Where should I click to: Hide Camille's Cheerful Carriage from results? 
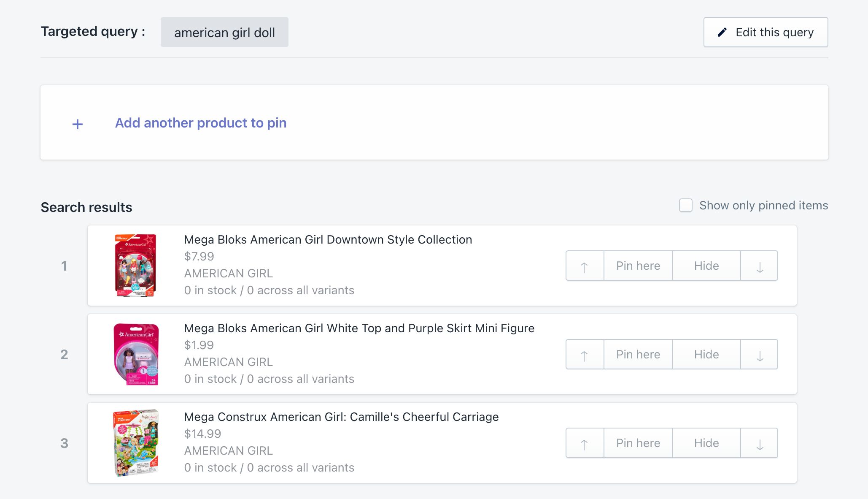pyautogui.click(x=706, y=443)
